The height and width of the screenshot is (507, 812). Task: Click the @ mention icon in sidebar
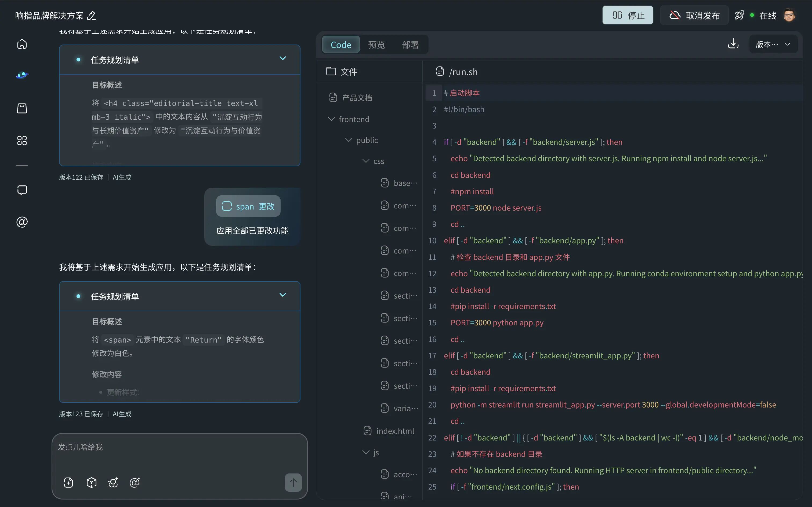coord(22,222)
